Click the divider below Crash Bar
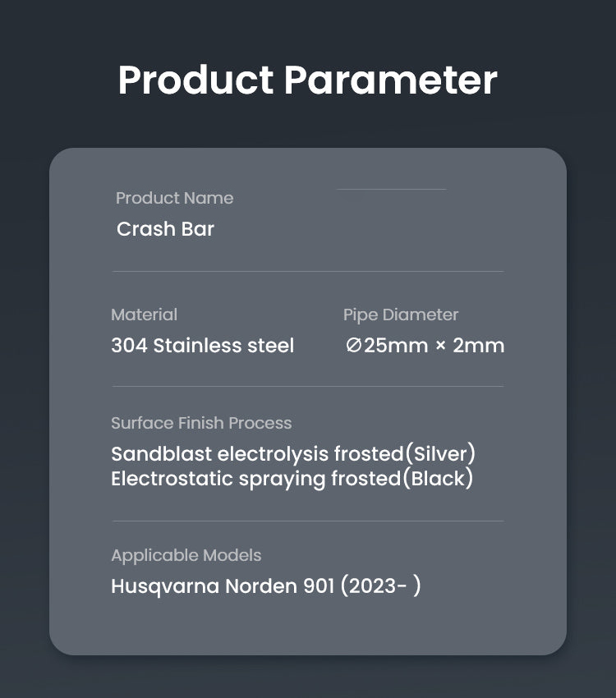The width and height of the screenshot is (616, 698). 308,271
